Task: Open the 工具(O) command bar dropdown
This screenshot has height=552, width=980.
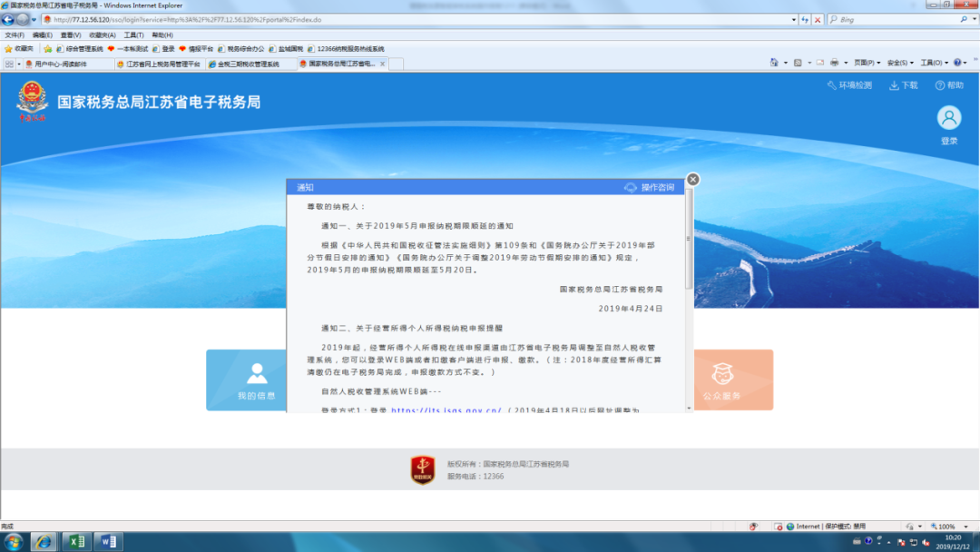Action: 934,63
